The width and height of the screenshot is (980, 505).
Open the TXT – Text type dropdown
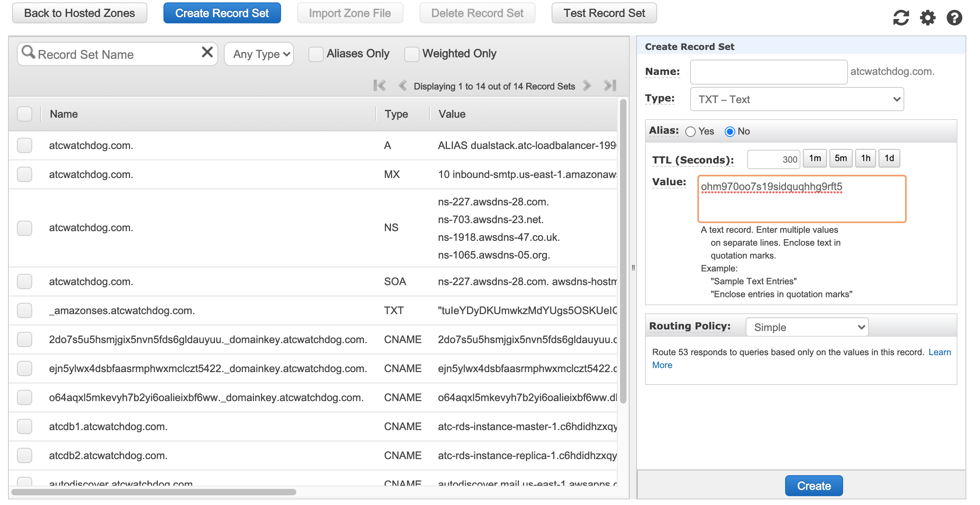(796, 99)
